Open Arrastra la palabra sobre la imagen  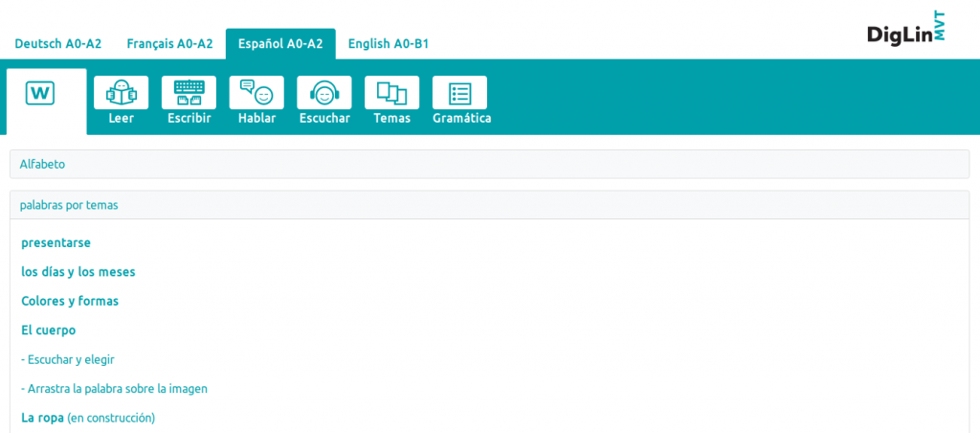coord(115,389)
